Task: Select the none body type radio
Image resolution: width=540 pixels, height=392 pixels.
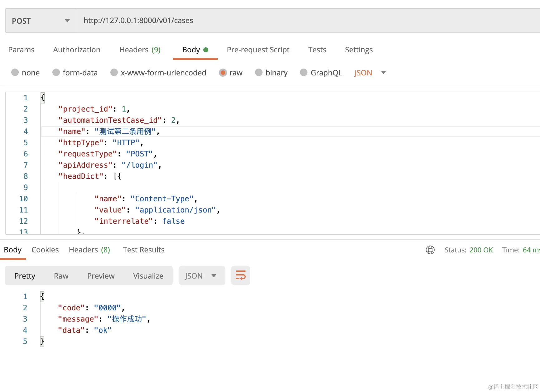Action: pyautogui.click(x=15, y=73)
